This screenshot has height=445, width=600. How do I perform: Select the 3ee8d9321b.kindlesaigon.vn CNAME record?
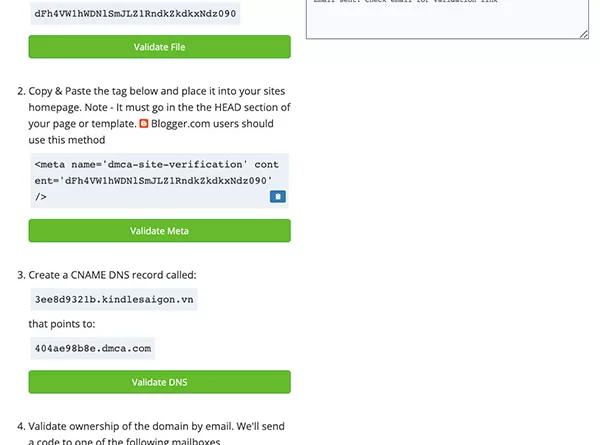(114, 299)
